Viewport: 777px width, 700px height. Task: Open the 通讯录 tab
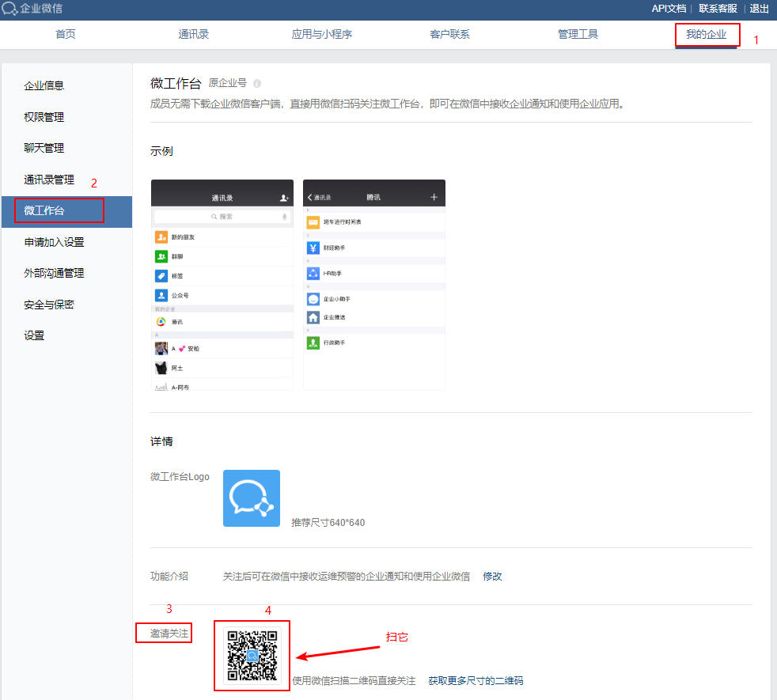(x=193, y=34)
